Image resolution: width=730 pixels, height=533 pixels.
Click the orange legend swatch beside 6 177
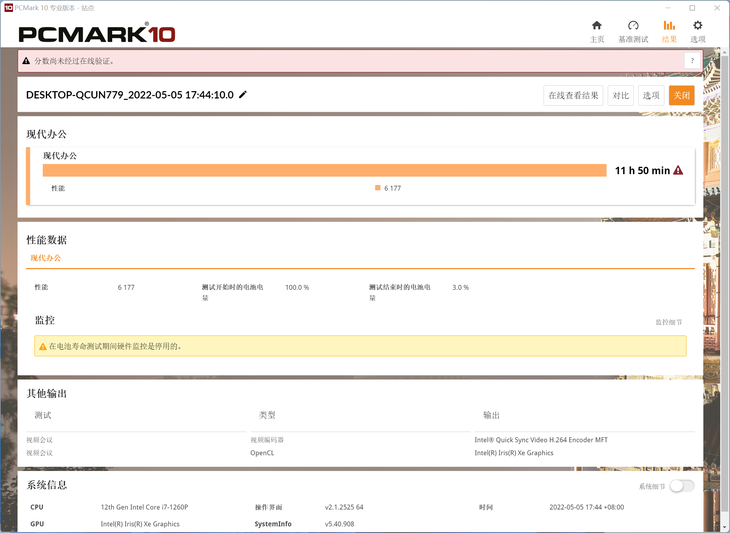click(378, 188)
